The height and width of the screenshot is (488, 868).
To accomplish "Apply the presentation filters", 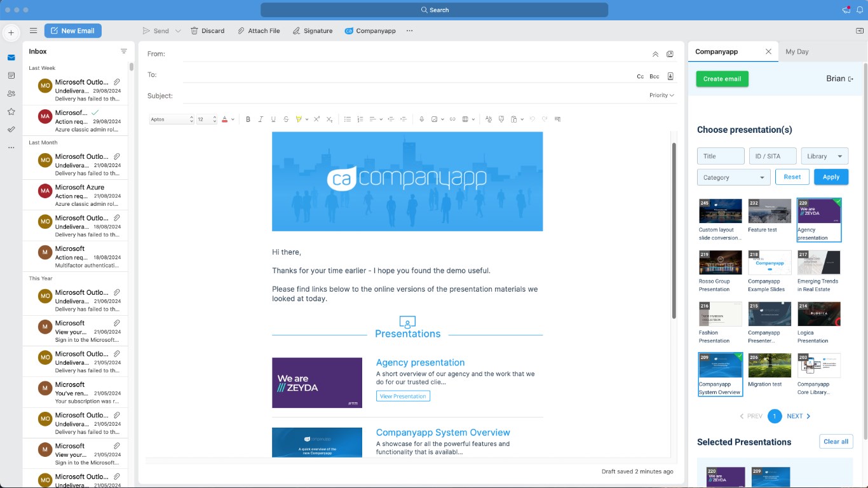I will (x=831, y=177).
